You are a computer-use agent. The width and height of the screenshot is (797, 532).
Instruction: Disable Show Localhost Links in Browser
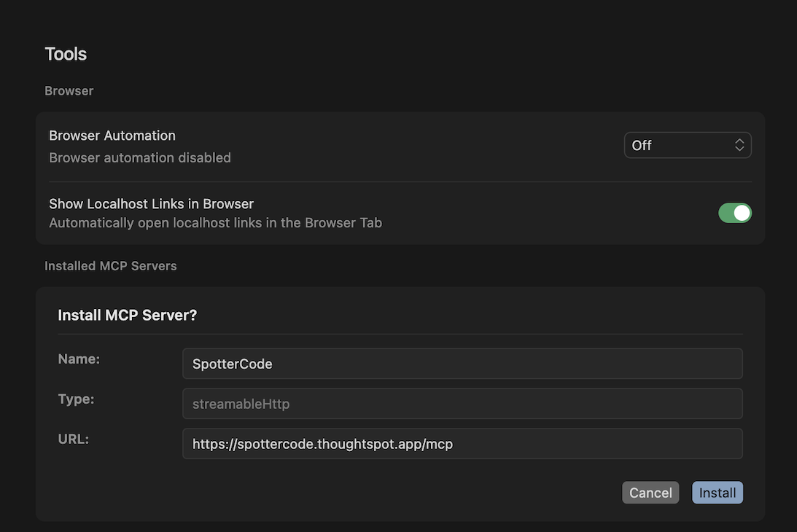(735, 212)
